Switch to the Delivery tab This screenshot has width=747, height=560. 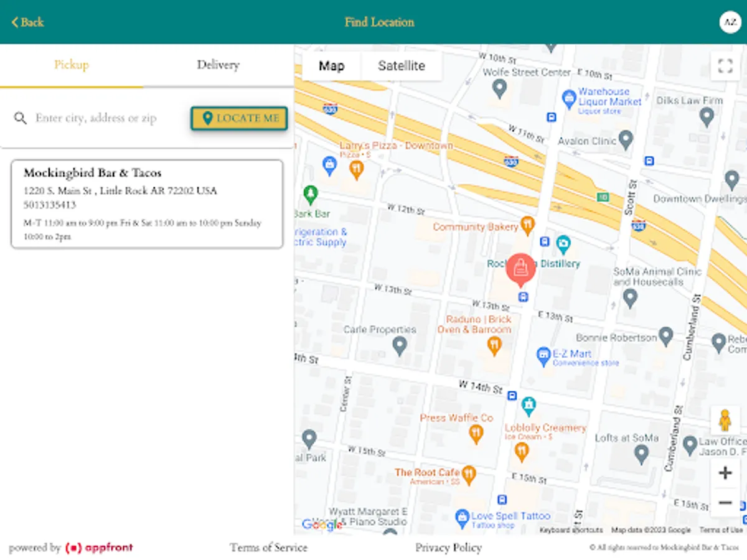point(218,65)
